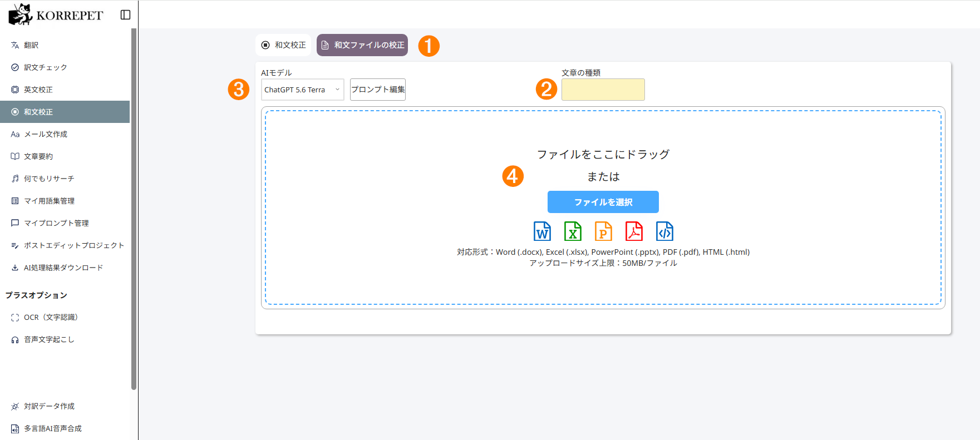
Task: Go to 訳文チェック in the sidebar
Action: coord(65,67)
